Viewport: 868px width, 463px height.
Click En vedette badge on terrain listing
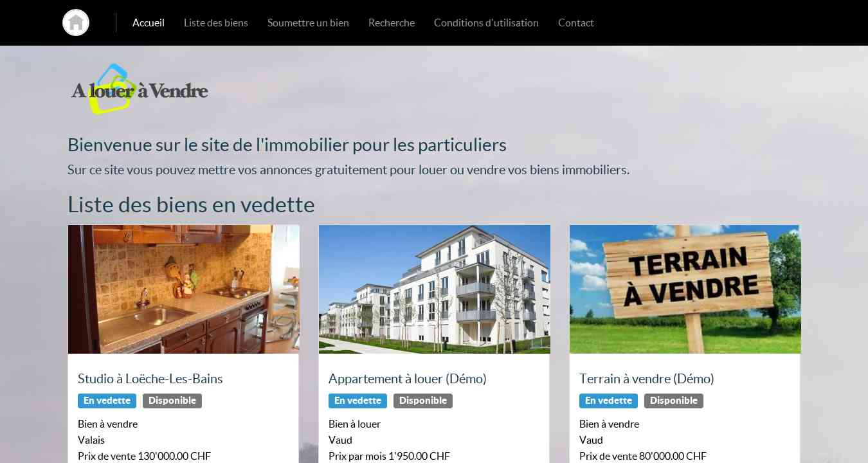608,401
